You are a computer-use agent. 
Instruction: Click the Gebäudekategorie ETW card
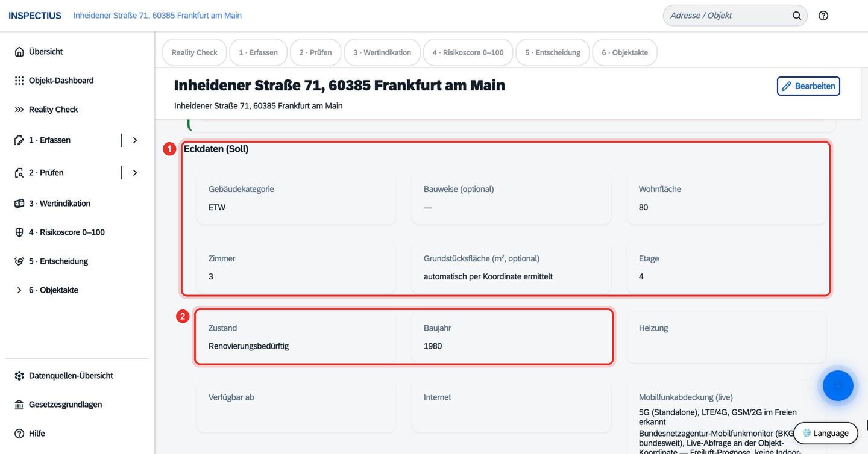point(297,199)
